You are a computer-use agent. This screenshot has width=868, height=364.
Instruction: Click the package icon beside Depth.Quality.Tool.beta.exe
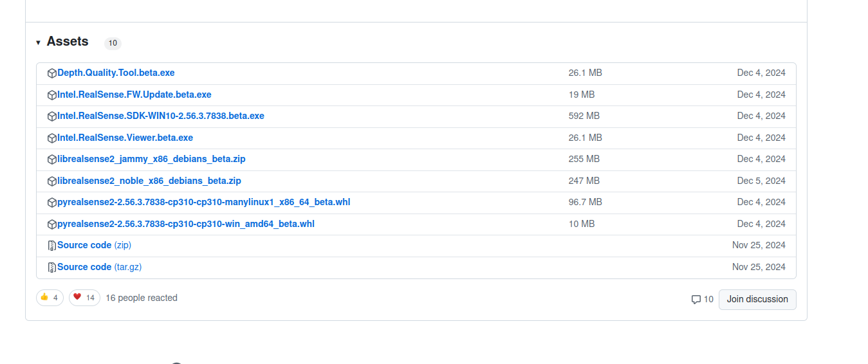52,73
